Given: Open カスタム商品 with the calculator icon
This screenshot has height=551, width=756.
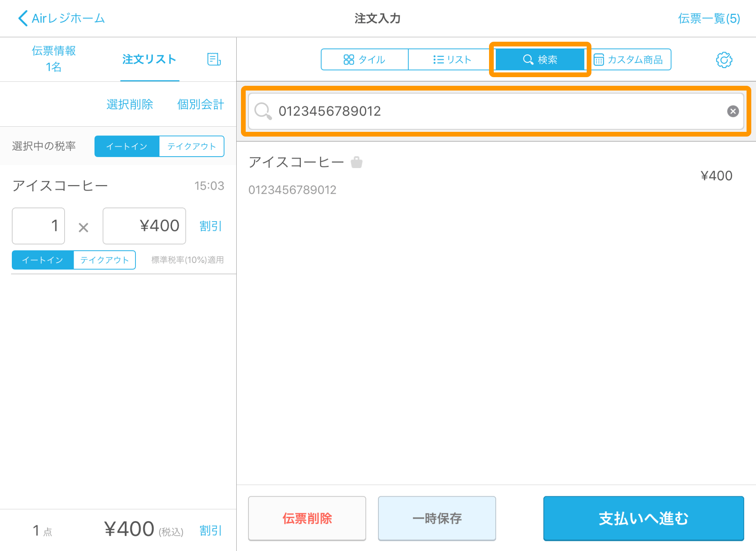Looking at the screenshot, I should coord(630,59).
